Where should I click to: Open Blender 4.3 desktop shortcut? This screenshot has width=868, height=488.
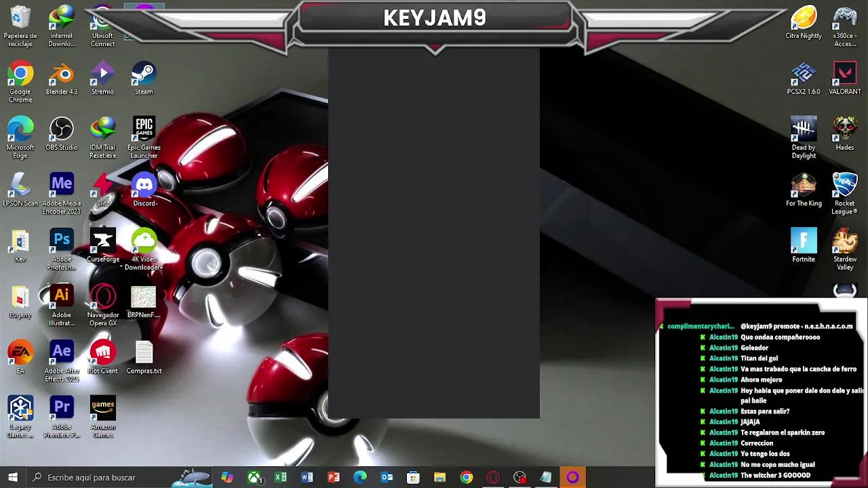62,78
